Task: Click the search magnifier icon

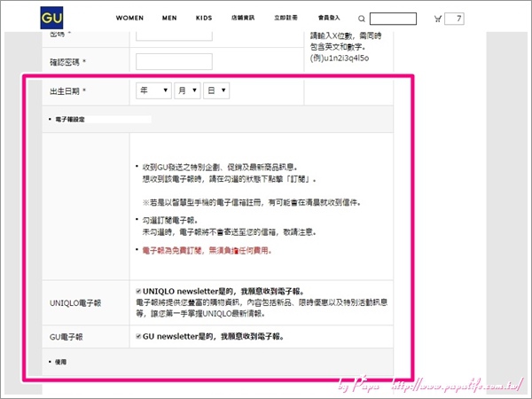Action: [362, 19]
